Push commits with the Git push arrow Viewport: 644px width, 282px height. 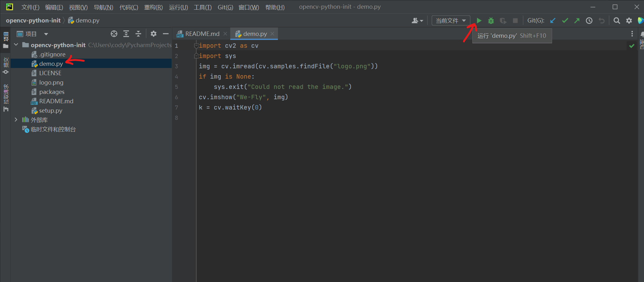(577, 21)
